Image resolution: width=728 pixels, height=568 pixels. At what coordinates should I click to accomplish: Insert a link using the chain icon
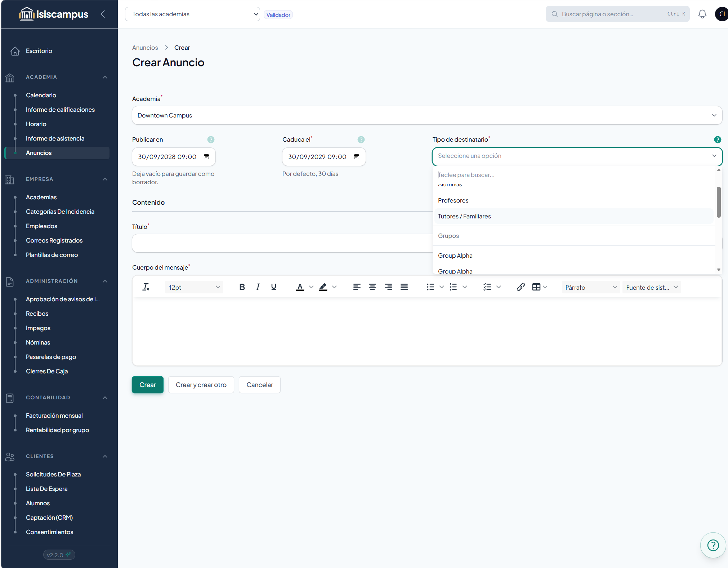click(521, 287)
